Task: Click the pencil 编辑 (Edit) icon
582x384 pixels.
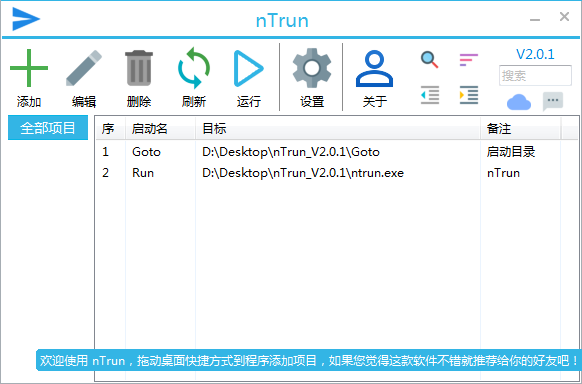Action: click(84, 68)
